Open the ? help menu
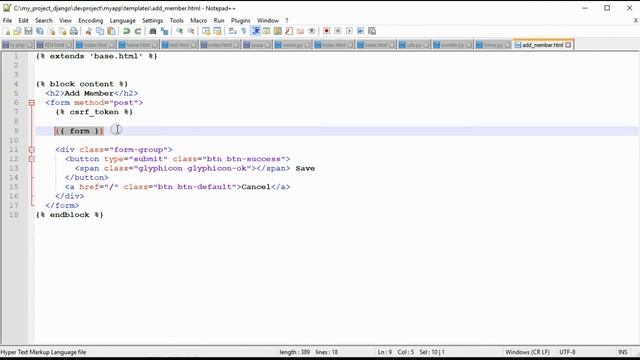The width and height of the screenshot is (640, 360). [287, 20]
